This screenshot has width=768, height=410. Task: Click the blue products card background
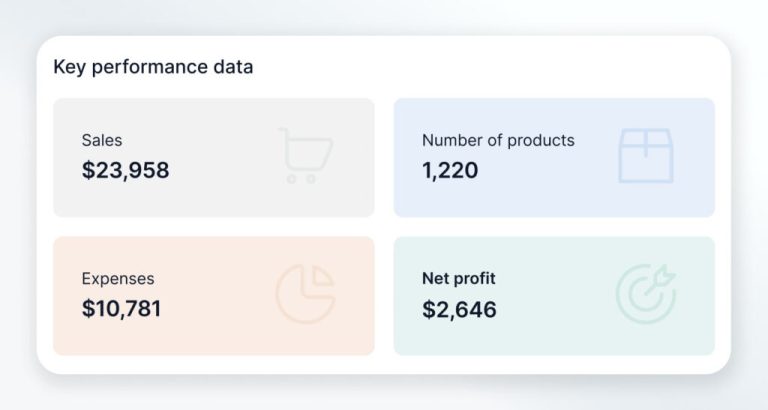pyautogui.click(x=560, y=200)
